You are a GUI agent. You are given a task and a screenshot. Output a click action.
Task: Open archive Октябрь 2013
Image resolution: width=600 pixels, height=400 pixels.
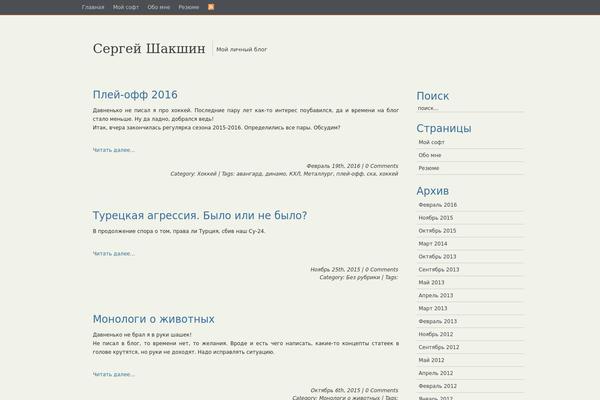437,256
